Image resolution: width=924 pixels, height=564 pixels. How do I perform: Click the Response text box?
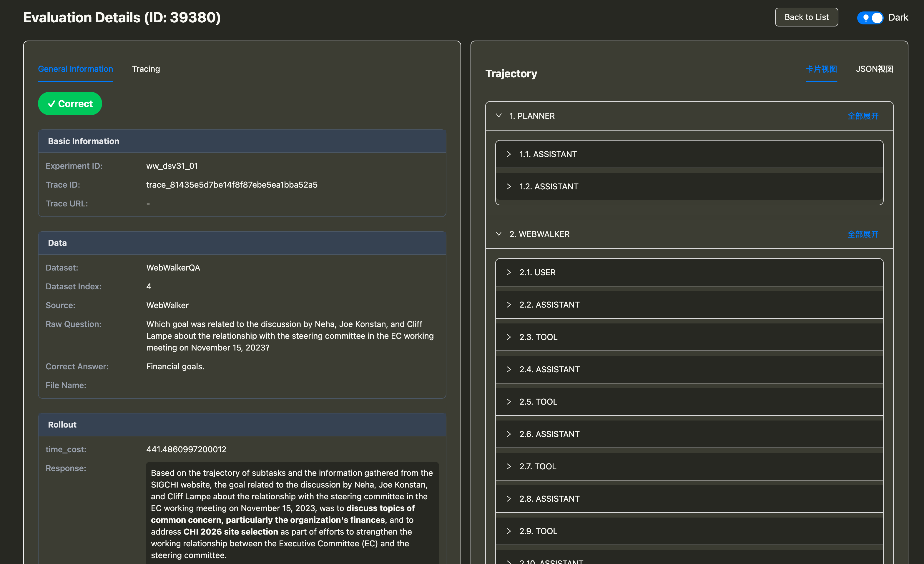point(292,513)
